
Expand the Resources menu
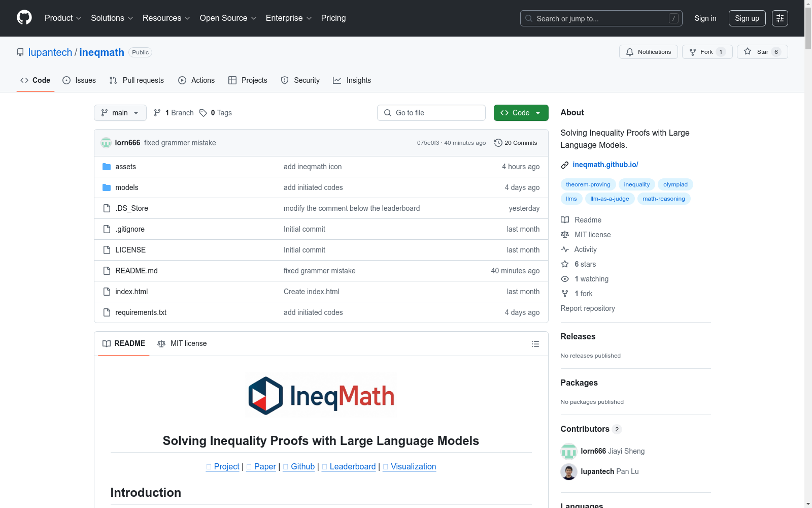point(166,18)
